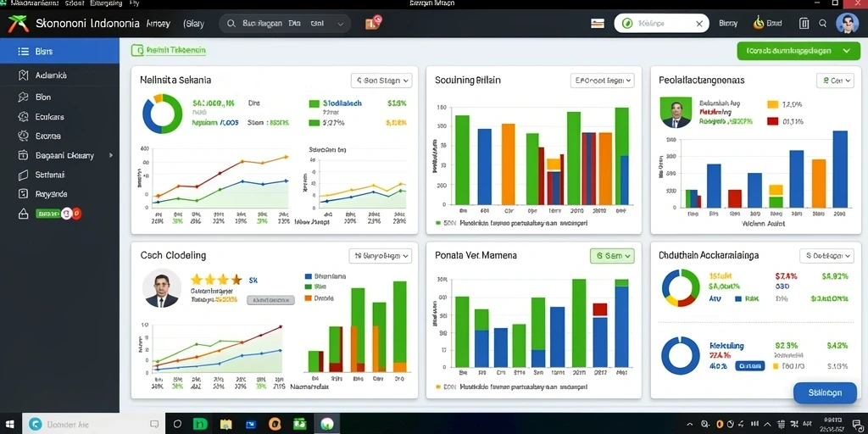Screen dimensions: 868x434
Task: Open the Sethmai sidebar item icon
Action: [x=23, y=175]
